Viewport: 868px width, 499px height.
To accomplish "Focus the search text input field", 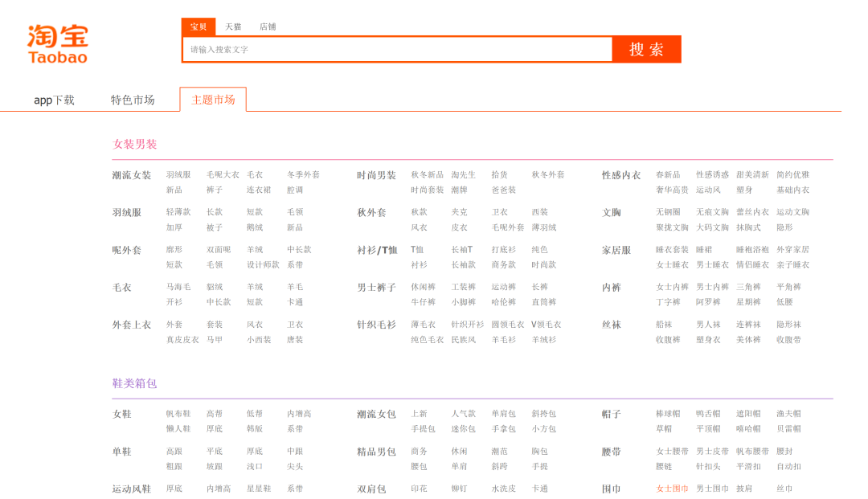I will click(x=397, y=50).
